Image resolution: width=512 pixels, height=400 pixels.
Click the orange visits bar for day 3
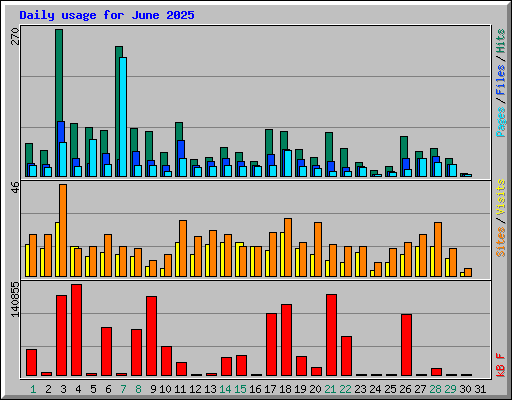(63, 230)
